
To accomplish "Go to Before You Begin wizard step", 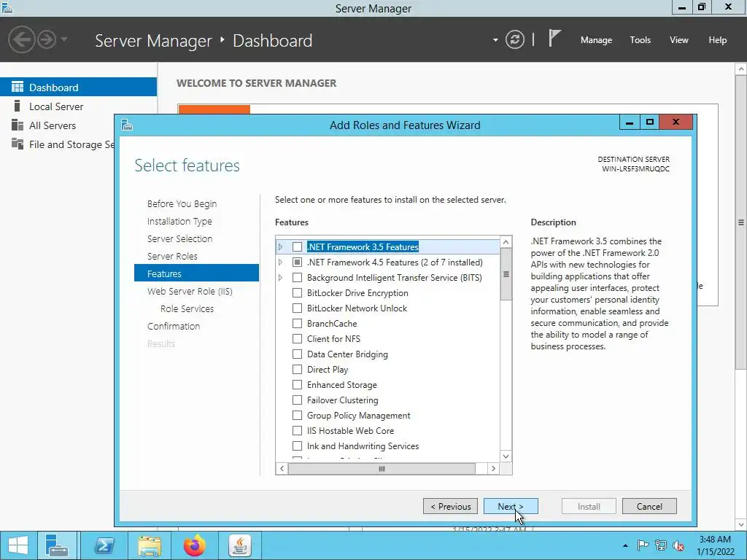I will point(182,204).
